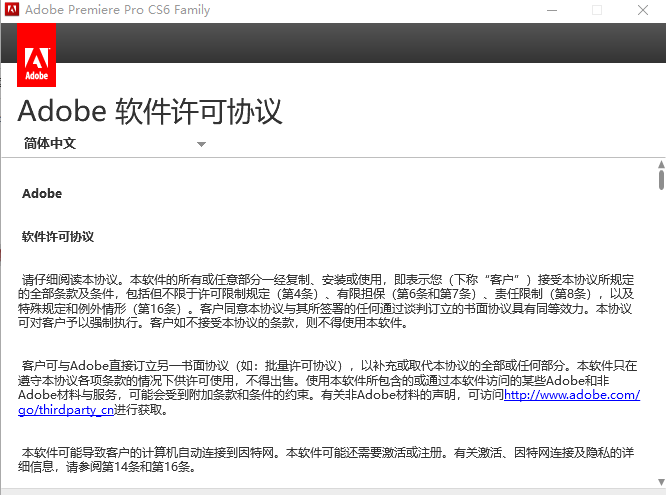Click the vertical scrollbar thumb
Screen dimensions: 666x495
(x=661, y=180)
